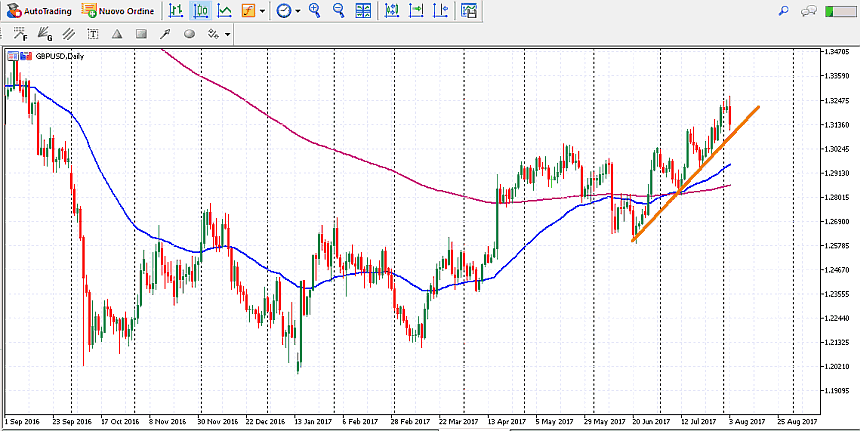
Task: Select the Fibonacci retracement tool
Action: click(x=21, y=34)
